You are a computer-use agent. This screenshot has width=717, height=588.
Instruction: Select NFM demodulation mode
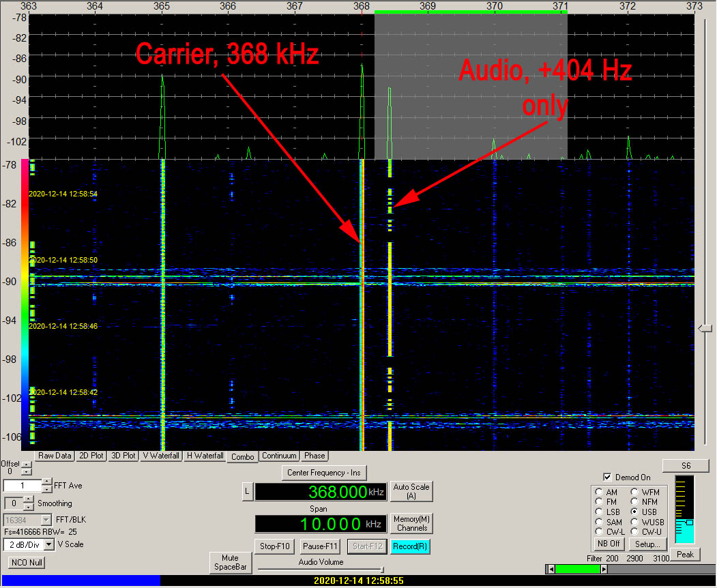634,501
